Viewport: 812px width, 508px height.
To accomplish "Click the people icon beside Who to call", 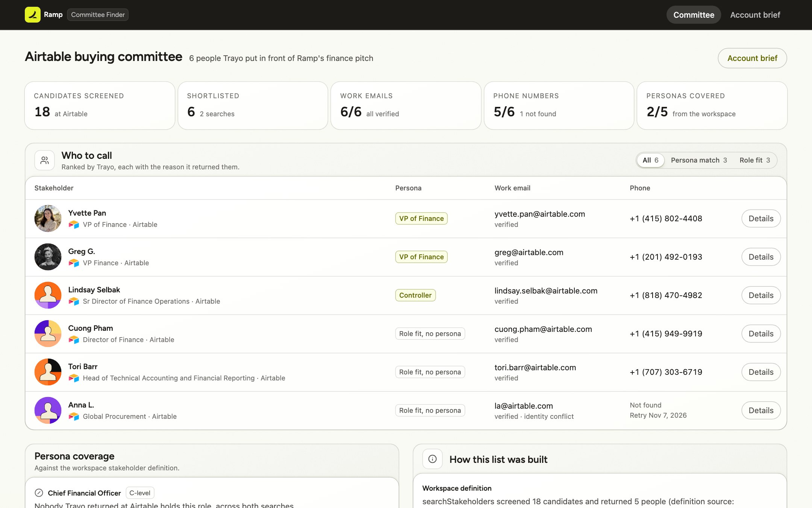I will [x=45, y=161].
